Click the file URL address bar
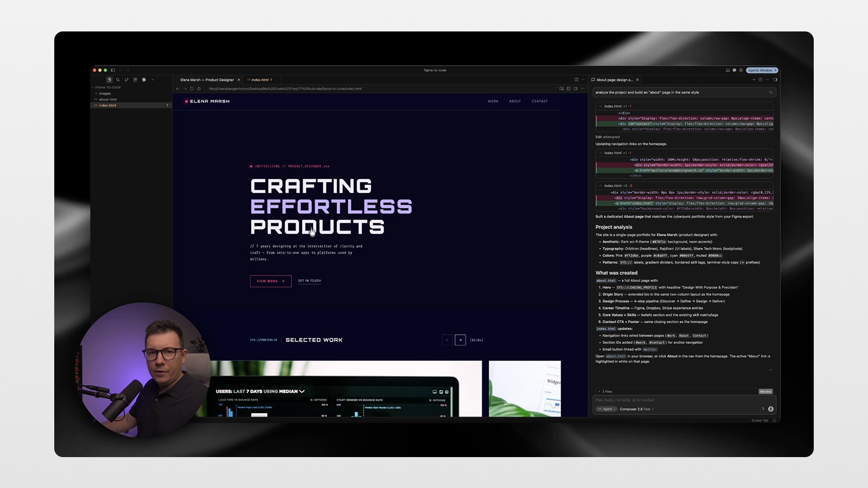The height and width of the screenshot is (488, 868). pyautogui.click(x=285, y=88)
